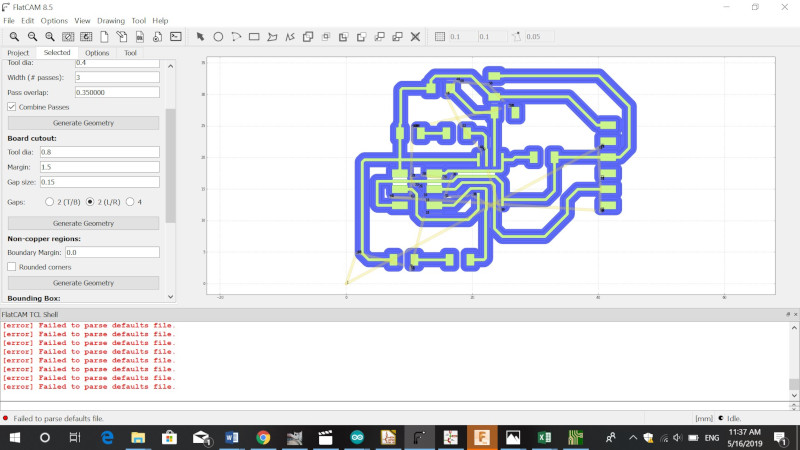Select the Add Path drawing tool
Screen dimensions: 800x450
tap(290, 37)
